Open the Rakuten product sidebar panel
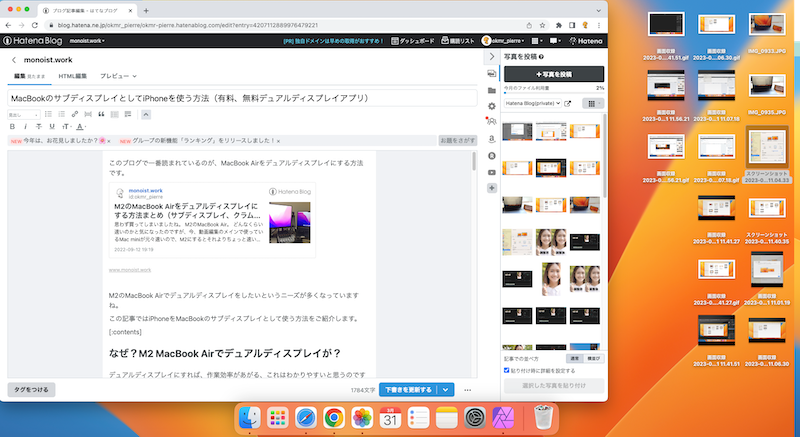The height and width of the screenshot is (437, 800). click(492, 156)
